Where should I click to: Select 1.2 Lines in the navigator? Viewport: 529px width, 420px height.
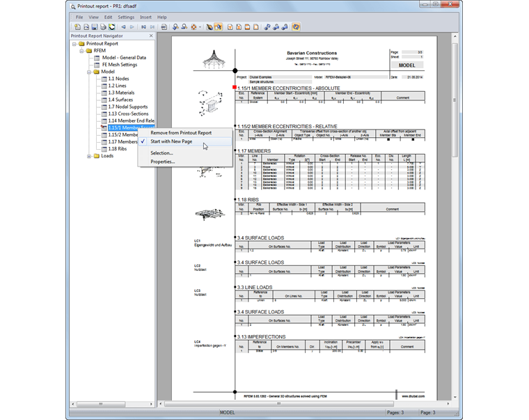pos(117,86)
